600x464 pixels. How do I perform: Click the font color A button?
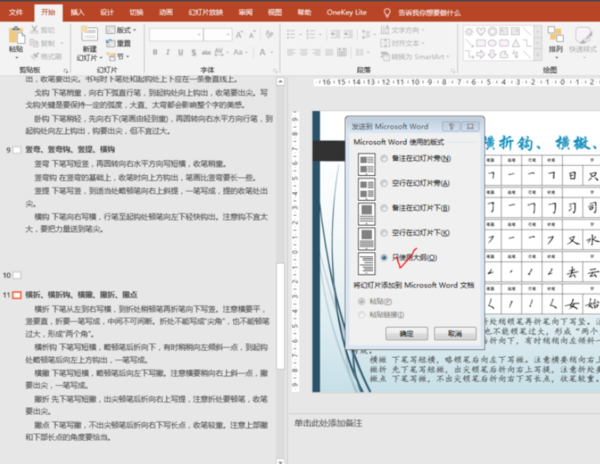click(262, 52)
